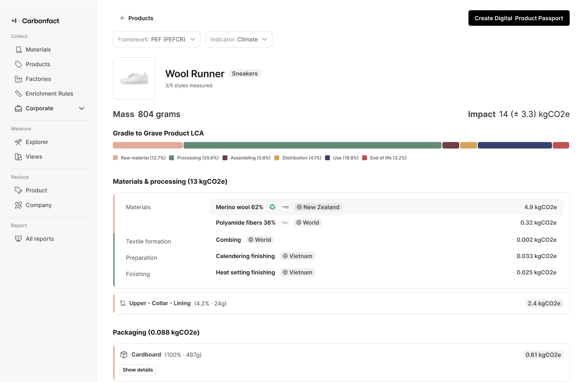This screenshot has width=588, height=382.
Task: Click the 3/5 styles measured text
Action: (x=189, y=85)
